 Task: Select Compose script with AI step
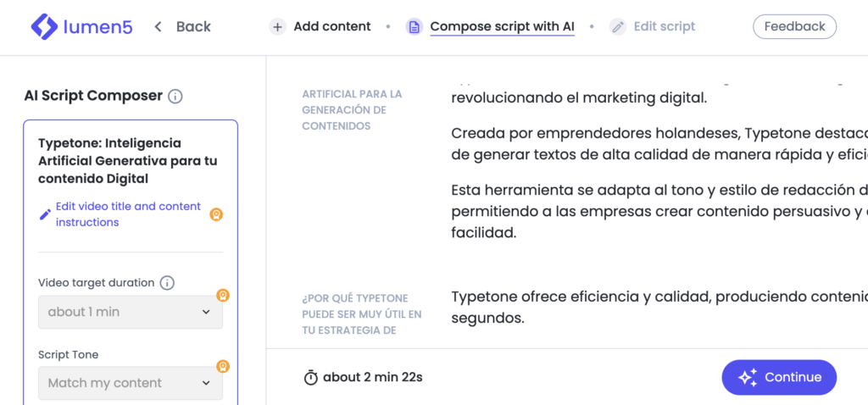click(502, 26)
